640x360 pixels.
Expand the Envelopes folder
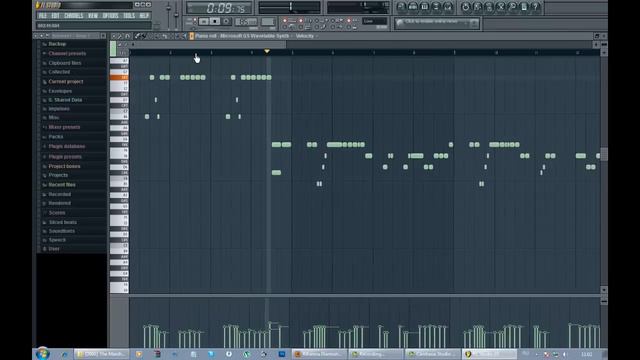point(60,91)
